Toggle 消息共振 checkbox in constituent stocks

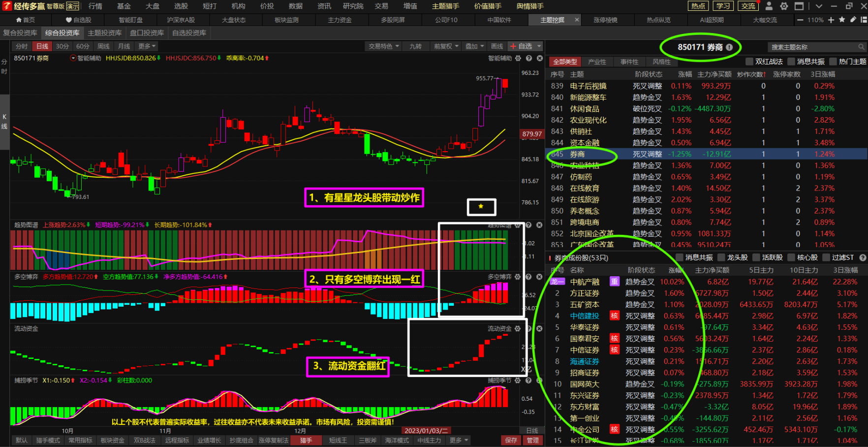[680, 257]
